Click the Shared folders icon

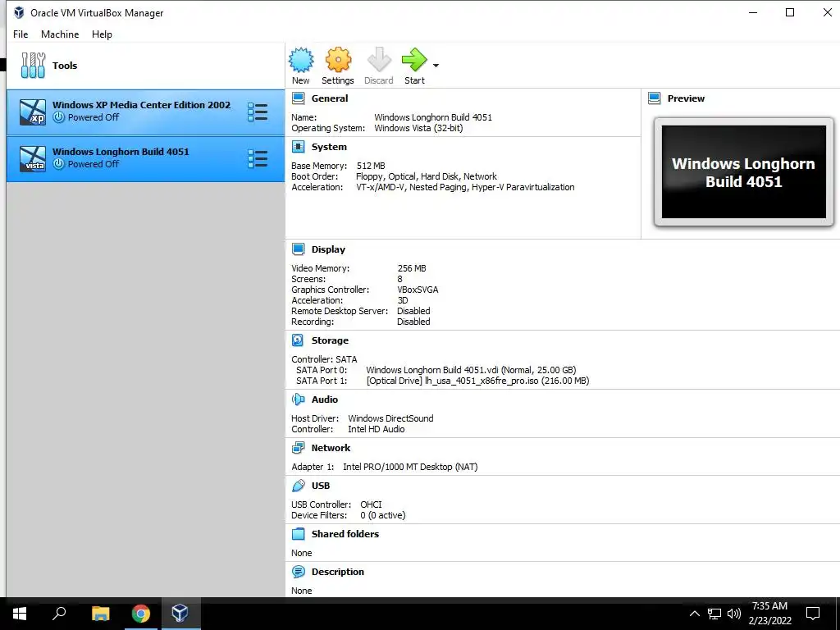[298, 534]
